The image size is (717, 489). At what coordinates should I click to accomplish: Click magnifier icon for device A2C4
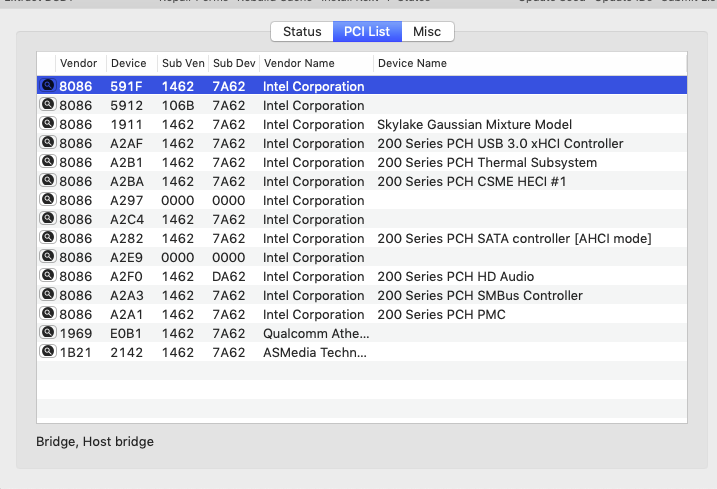point(48,219)
